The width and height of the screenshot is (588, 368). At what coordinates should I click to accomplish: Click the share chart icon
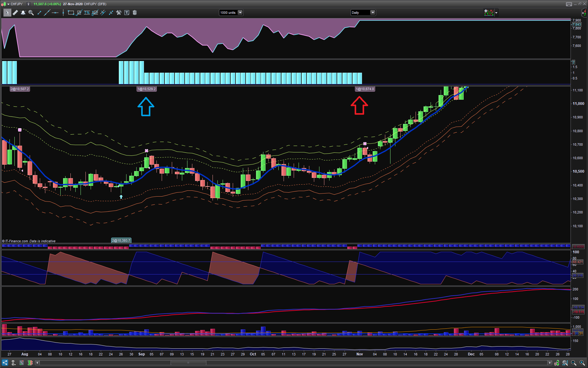(x=5, y=363)
